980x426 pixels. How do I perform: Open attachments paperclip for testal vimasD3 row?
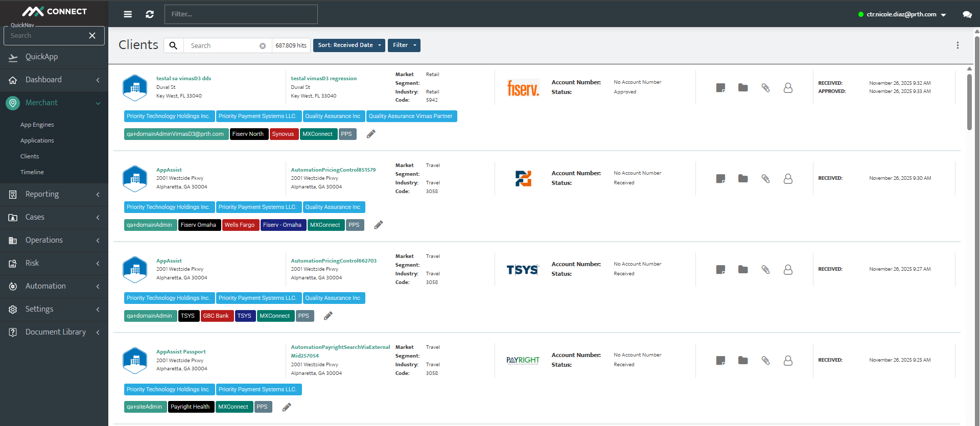pos(765,88)
